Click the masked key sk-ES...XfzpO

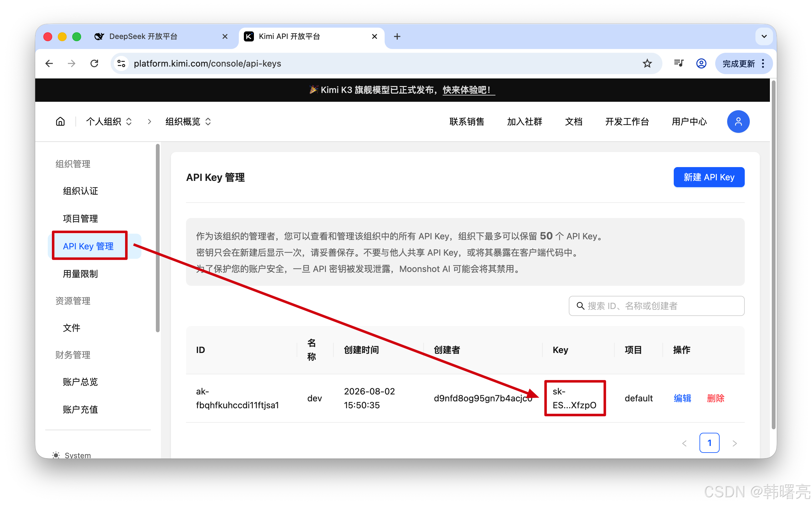[x=574, y=398]
